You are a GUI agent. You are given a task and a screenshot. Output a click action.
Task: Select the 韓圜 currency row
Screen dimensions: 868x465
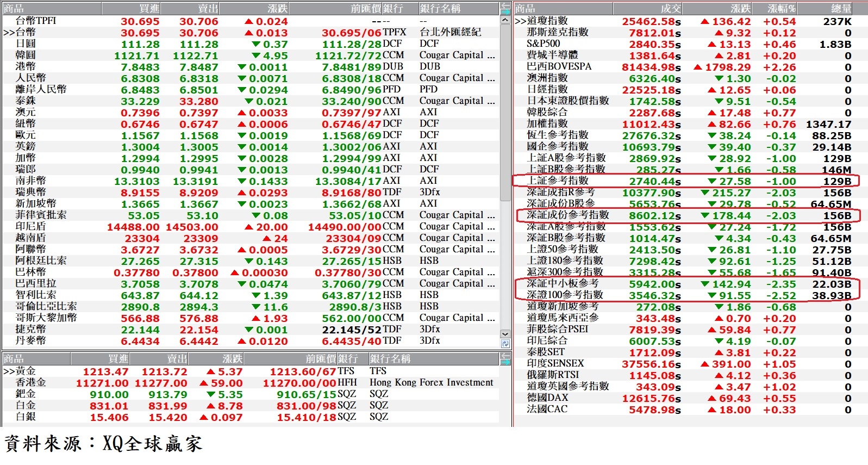coord(250,55)
